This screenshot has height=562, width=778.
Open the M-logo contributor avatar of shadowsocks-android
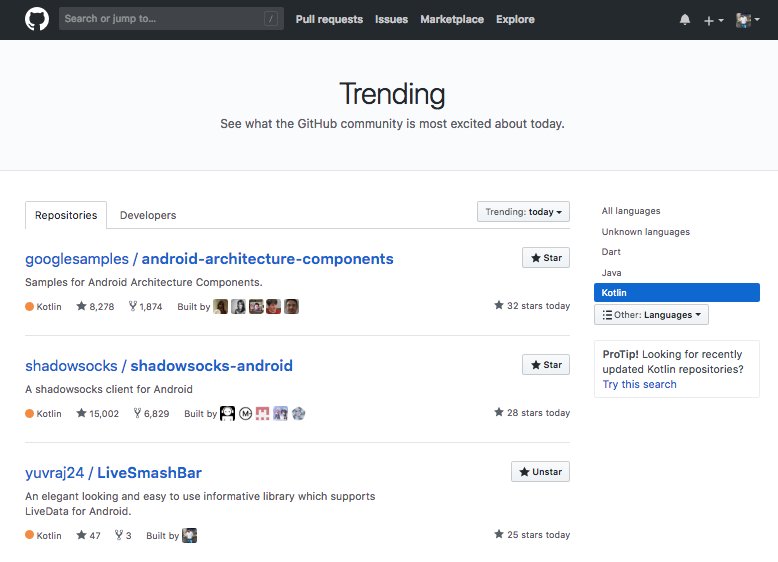[x=246, y=413]
